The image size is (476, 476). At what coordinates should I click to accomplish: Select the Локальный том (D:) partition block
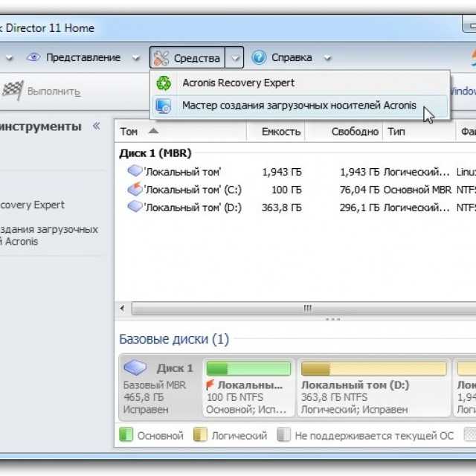(373, 387)
